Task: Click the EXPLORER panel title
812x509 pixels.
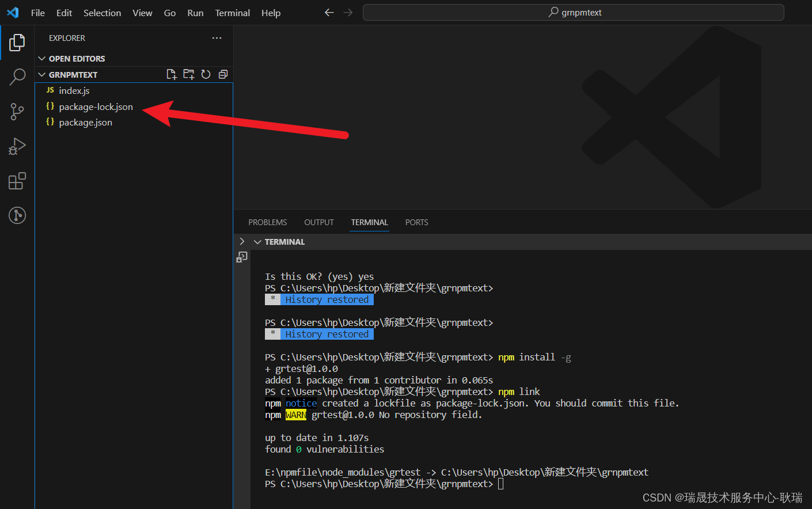Action: pos(67,38)
